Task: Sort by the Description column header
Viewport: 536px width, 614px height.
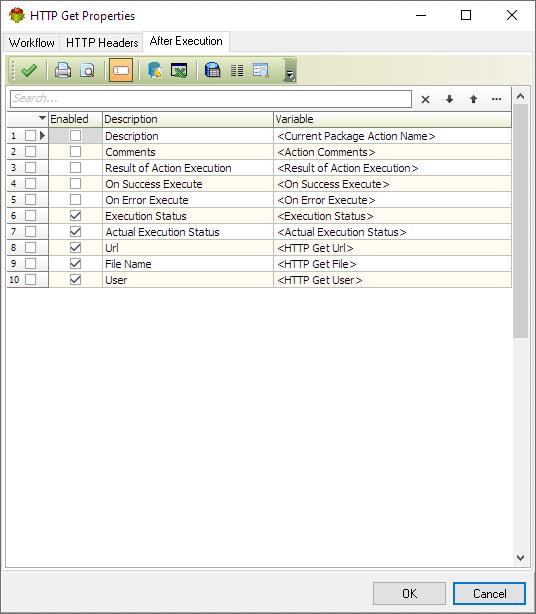Action: 188,119
